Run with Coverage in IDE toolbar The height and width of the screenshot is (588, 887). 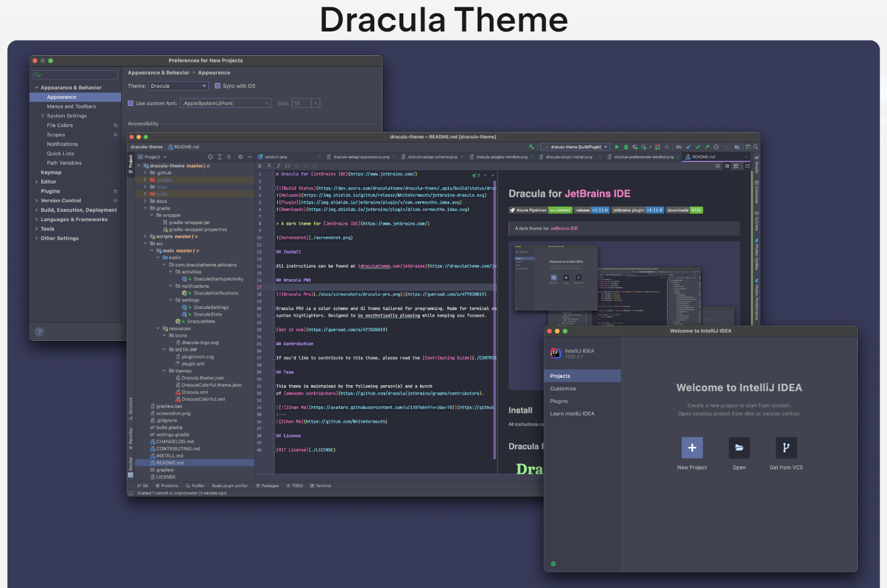click(x=635, y=147)
